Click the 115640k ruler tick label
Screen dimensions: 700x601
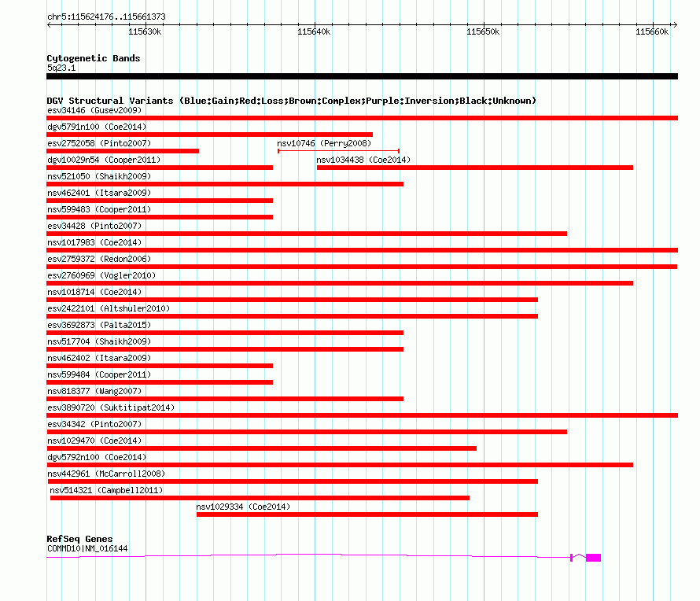314,31
